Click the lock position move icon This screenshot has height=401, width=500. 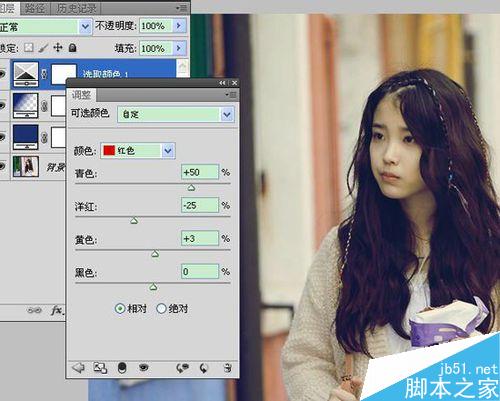58,48
